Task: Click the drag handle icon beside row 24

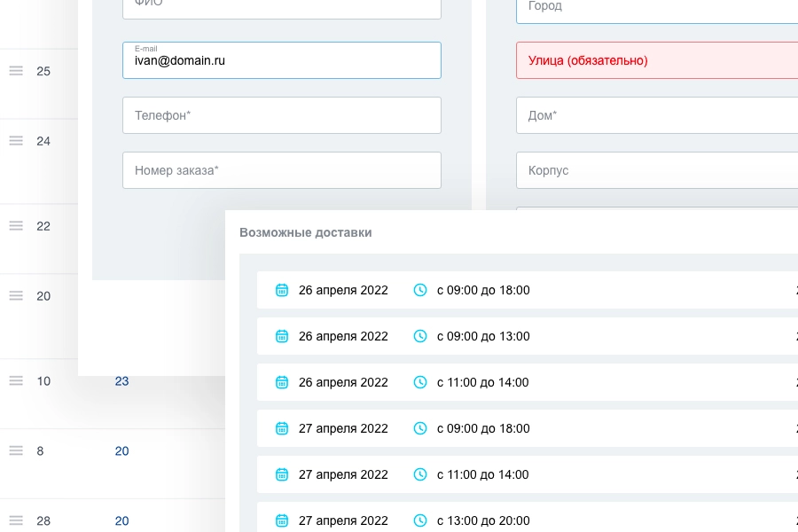Action: [16, 140]
